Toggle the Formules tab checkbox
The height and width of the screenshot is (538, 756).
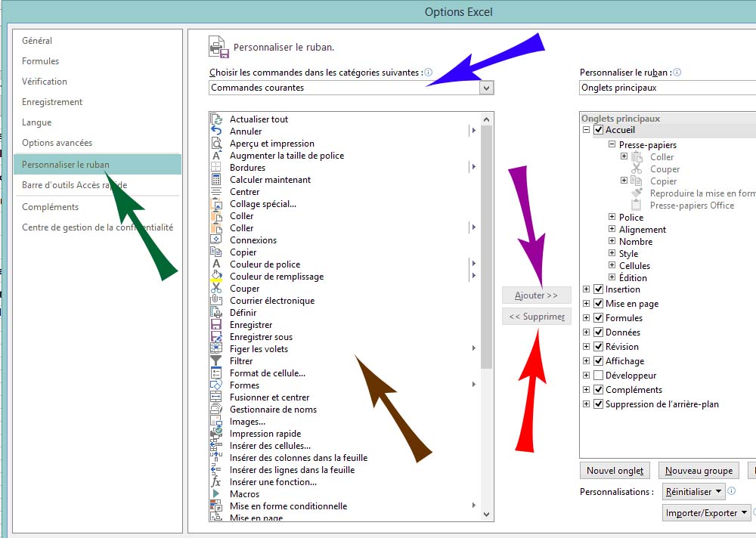tap(598, 317)
